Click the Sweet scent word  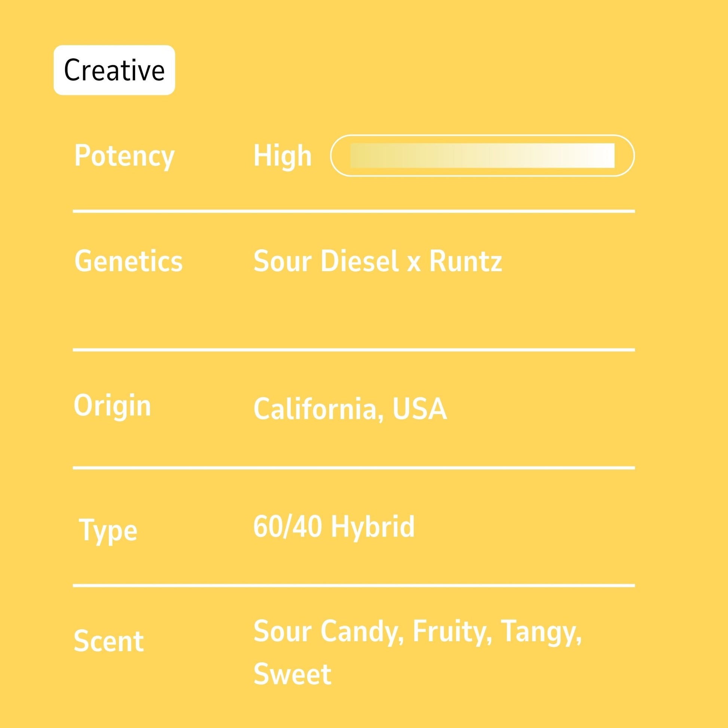tap(293, 674)
